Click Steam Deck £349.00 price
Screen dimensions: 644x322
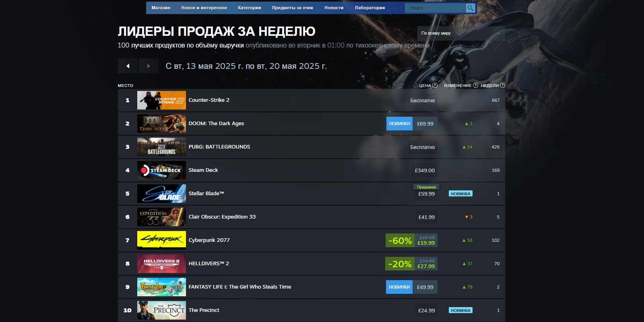[425, 170]
